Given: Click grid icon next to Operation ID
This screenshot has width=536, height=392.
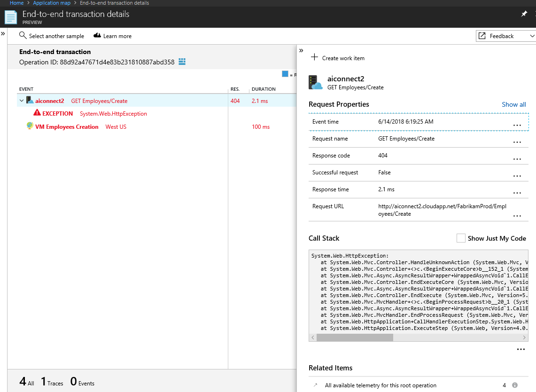Looking at the screenshot, I should 182,62.
